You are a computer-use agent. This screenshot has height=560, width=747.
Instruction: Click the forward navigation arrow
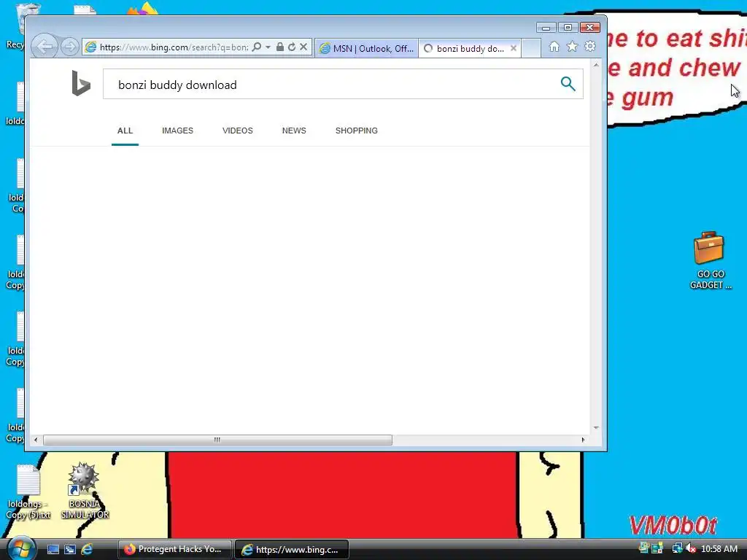70,47
